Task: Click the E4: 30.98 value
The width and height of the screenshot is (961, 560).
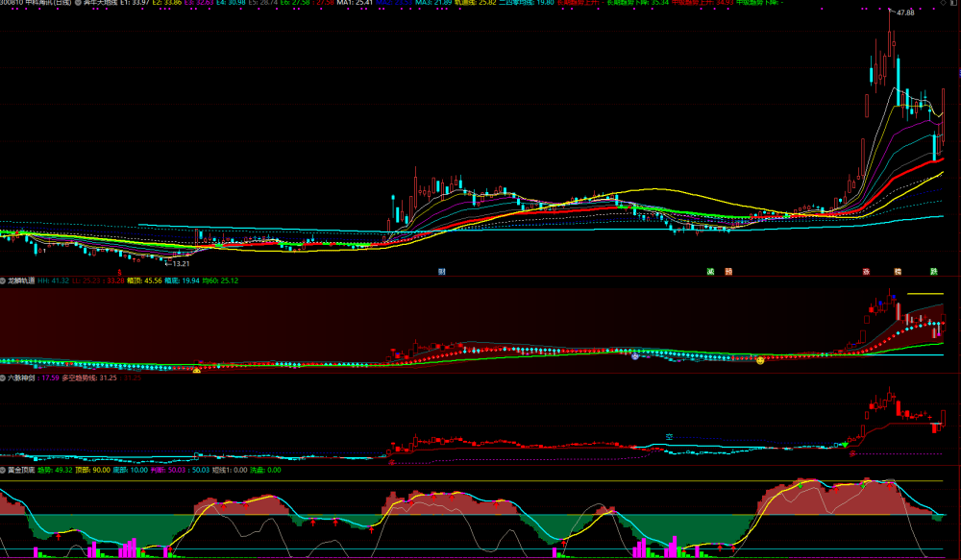Action: coord(231,3)
